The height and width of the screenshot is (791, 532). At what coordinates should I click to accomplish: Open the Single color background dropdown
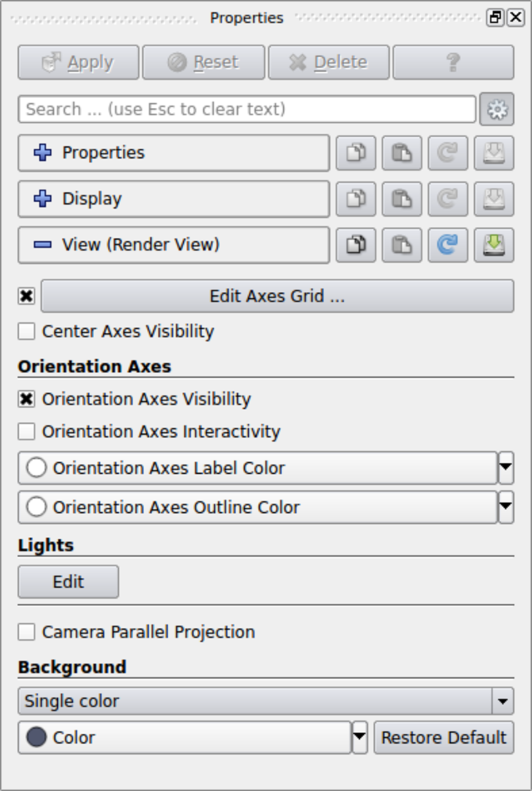266,701
